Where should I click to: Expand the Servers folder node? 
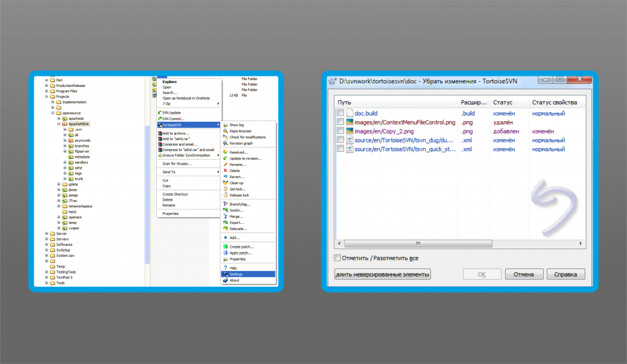[47, 239]
